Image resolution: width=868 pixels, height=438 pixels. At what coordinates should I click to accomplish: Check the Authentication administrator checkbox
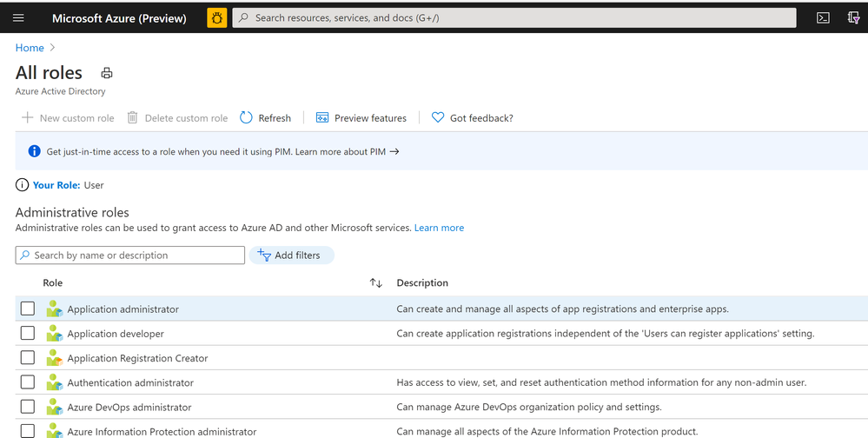[x=28, y=382]
